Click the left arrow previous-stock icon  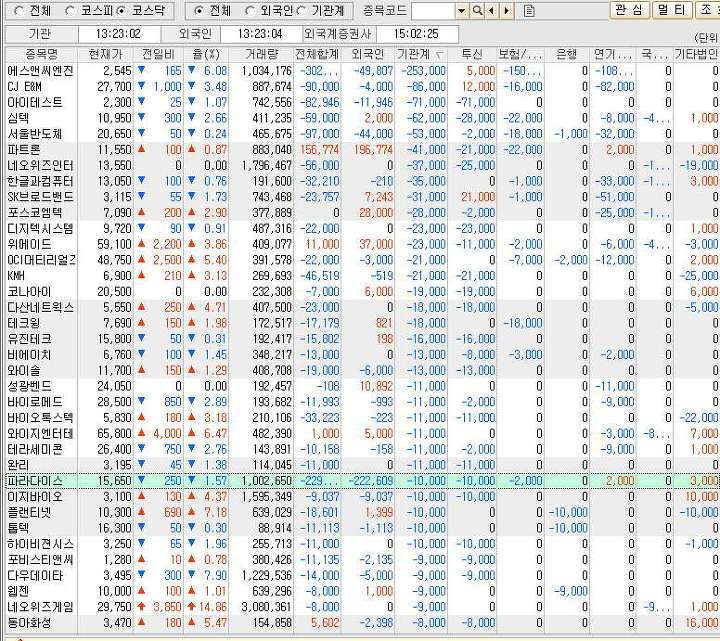[x=491, y=10]
